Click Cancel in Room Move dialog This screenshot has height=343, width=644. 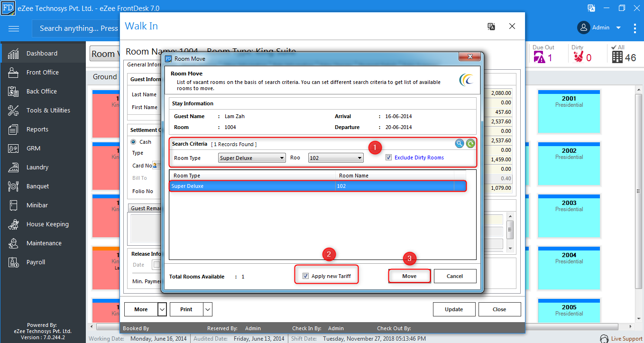[x=455, y=276]
